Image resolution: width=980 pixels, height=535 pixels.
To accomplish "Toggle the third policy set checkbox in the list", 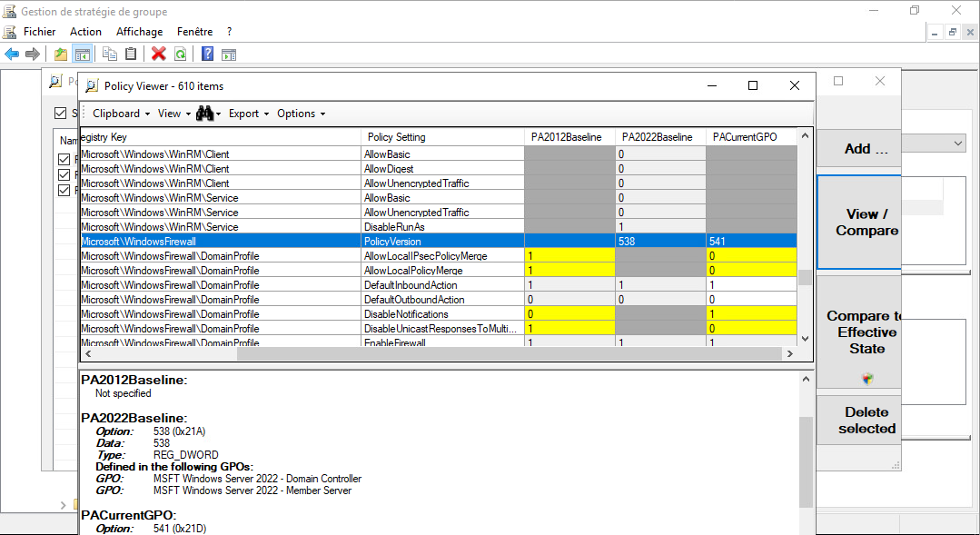I will 64,190.
